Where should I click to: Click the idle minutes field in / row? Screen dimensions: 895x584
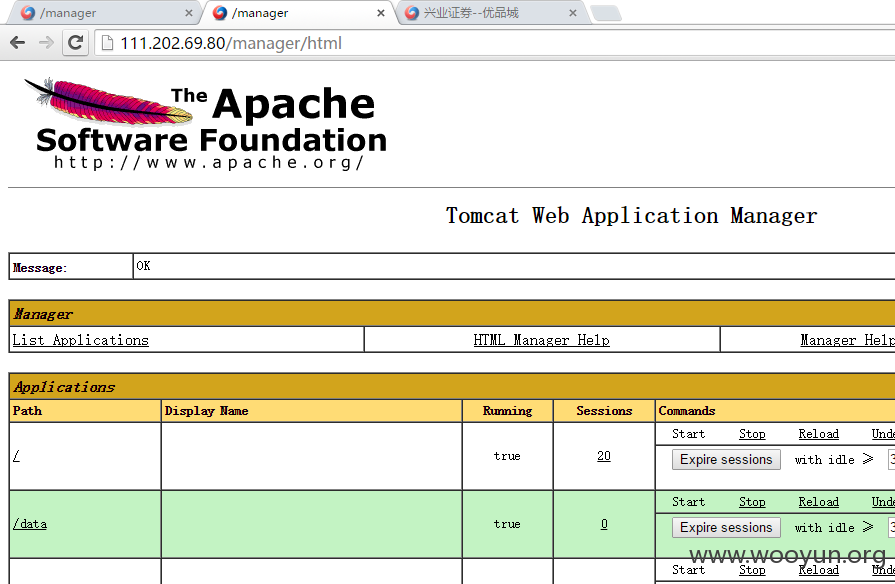pyautogui.click(x=892, y=460)
